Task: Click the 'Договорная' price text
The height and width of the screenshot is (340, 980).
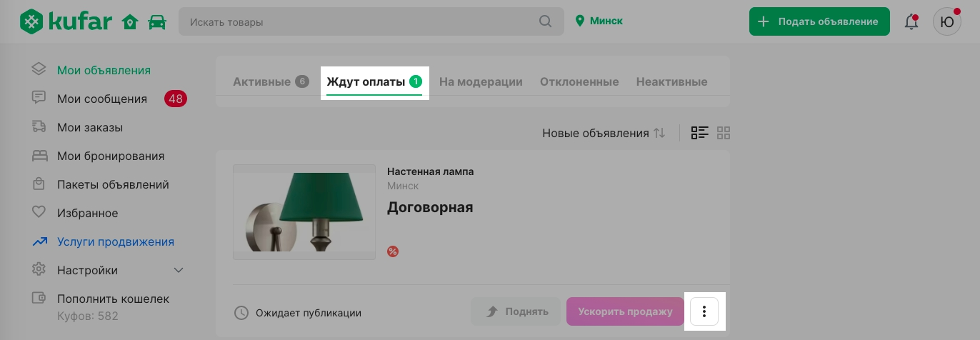Action: tap(430, 208)
